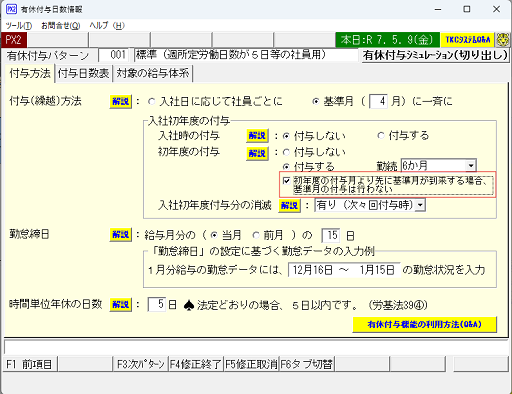This screenshot has width=512, height=394.
Task: Open the 有り(次々回付与時) dropdown
Action: (x=420, y=205)
